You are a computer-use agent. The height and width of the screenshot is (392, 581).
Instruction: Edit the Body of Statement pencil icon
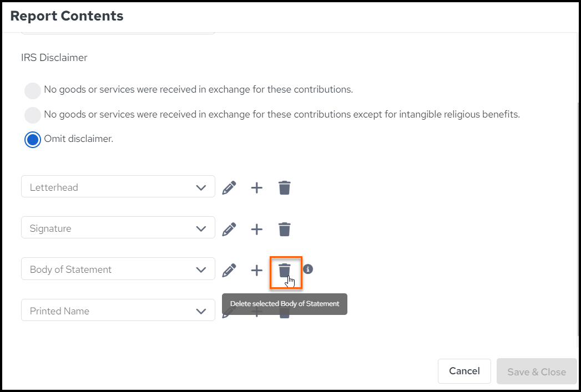[229, 270]
